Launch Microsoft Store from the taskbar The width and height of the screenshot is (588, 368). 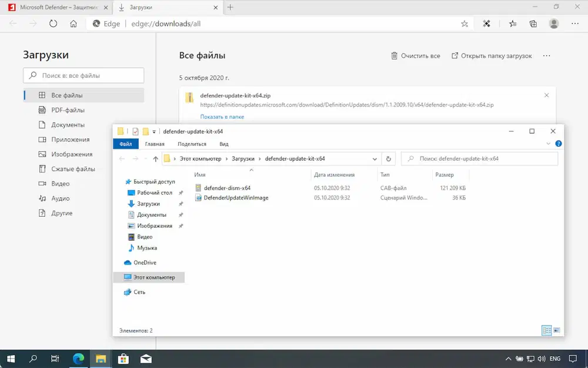coord(123,359)
